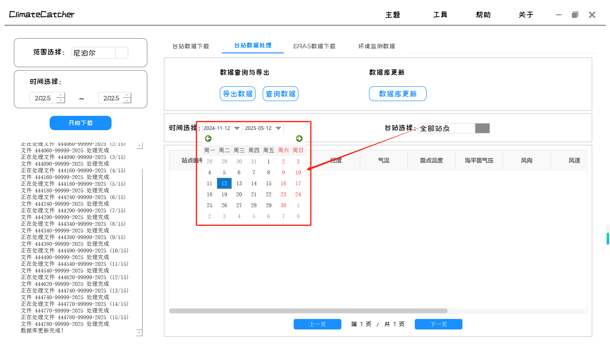This screenshot has width=610, height=364.
Task: Expand the 全部站点 station dropdown
Action: [482, 128]
